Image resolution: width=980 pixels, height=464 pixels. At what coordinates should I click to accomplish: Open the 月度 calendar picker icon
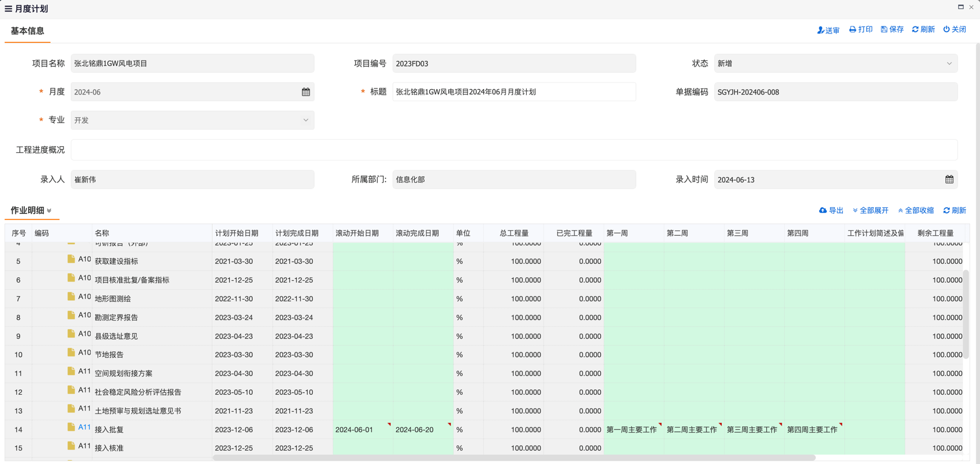[x=306, y=92]
